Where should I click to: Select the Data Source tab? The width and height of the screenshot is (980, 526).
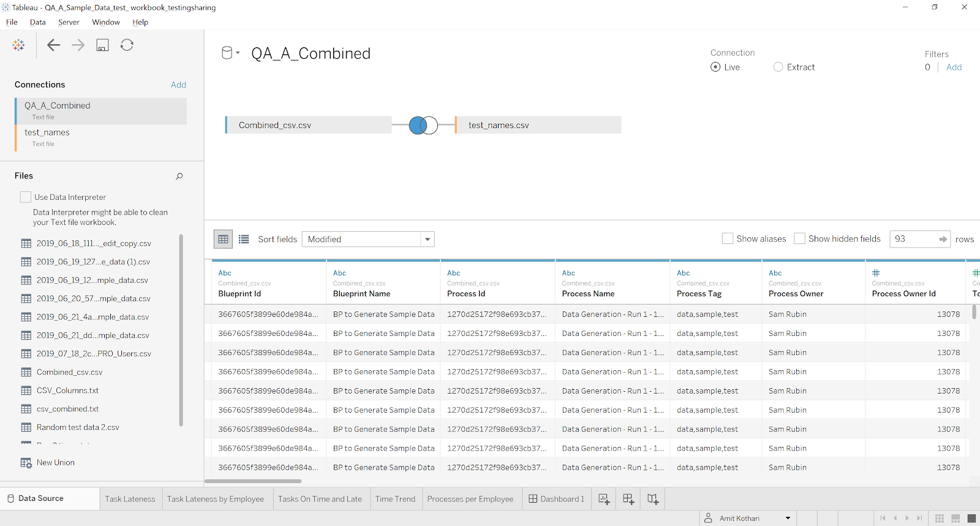(50, 499)
